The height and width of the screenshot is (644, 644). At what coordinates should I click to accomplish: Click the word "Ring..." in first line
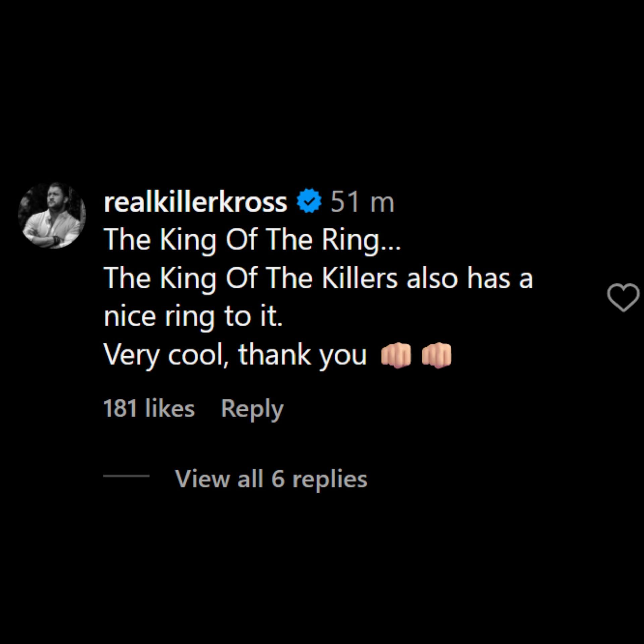coord(361,240)
